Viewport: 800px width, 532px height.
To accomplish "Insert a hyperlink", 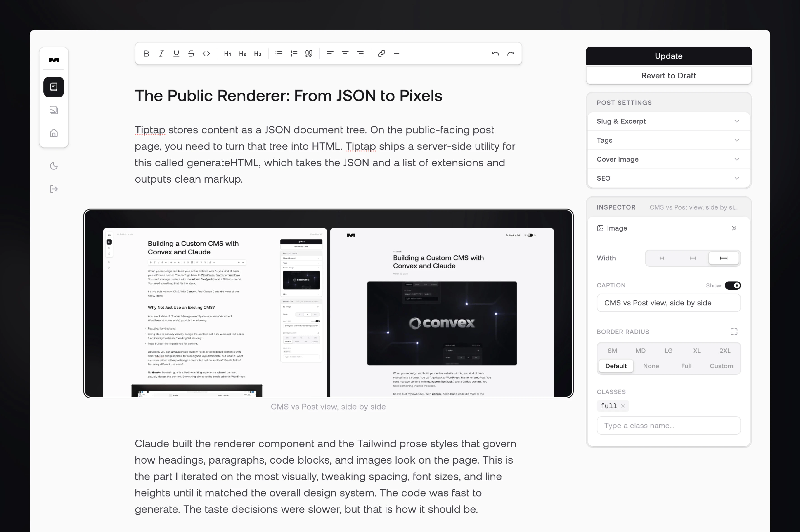I will (x=381, y=54).
